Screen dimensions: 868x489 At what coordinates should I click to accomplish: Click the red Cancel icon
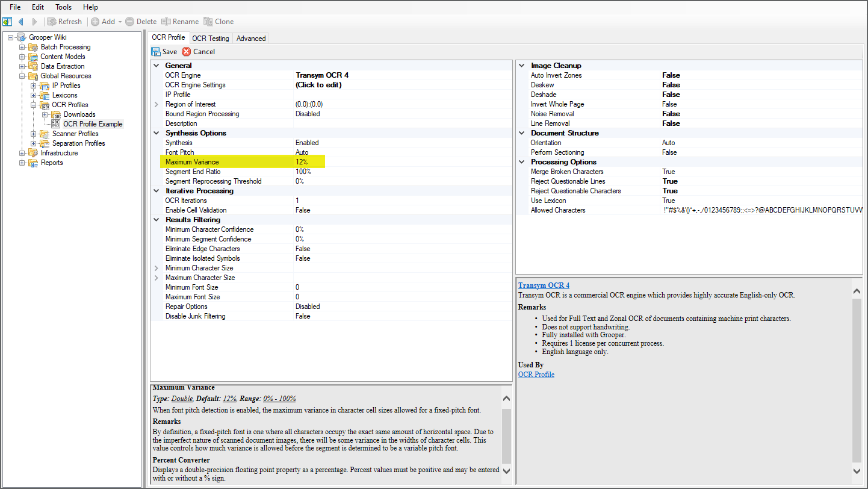click(187, 52)
